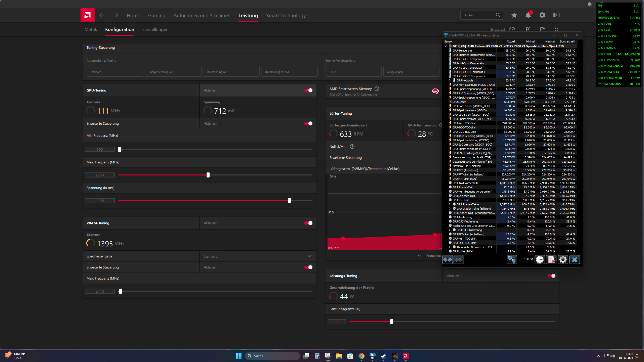644x362 pixels.
Task: Open AMD settings gear icon
Action: click(x=542, y=15)
